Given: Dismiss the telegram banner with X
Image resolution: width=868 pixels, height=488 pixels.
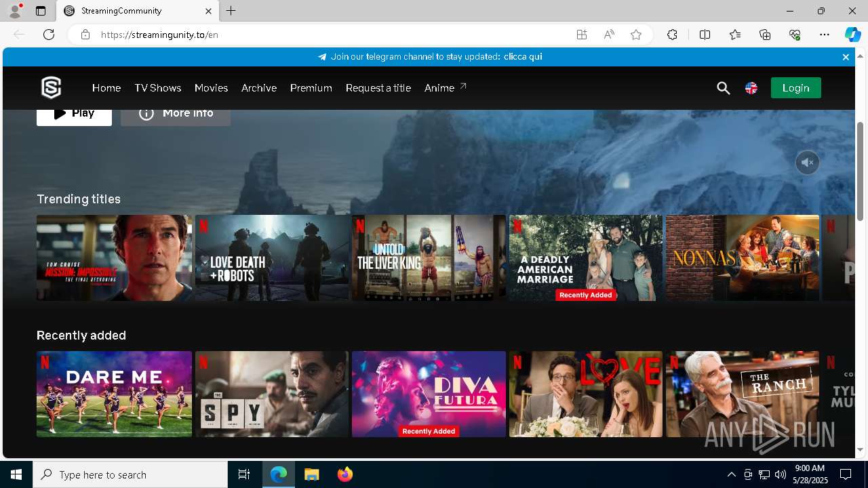Looking at the screenshot, I should click(846, 57).
